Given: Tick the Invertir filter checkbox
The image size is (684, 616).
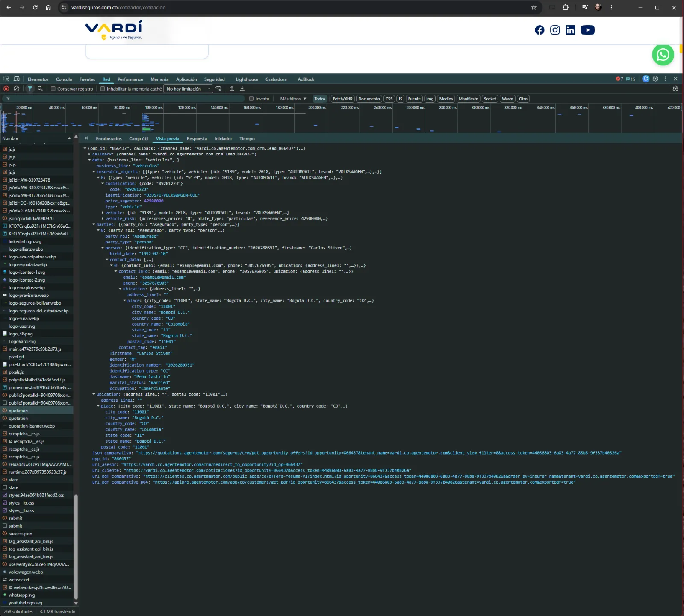Looking at the screenshot, I should (251, 99).
